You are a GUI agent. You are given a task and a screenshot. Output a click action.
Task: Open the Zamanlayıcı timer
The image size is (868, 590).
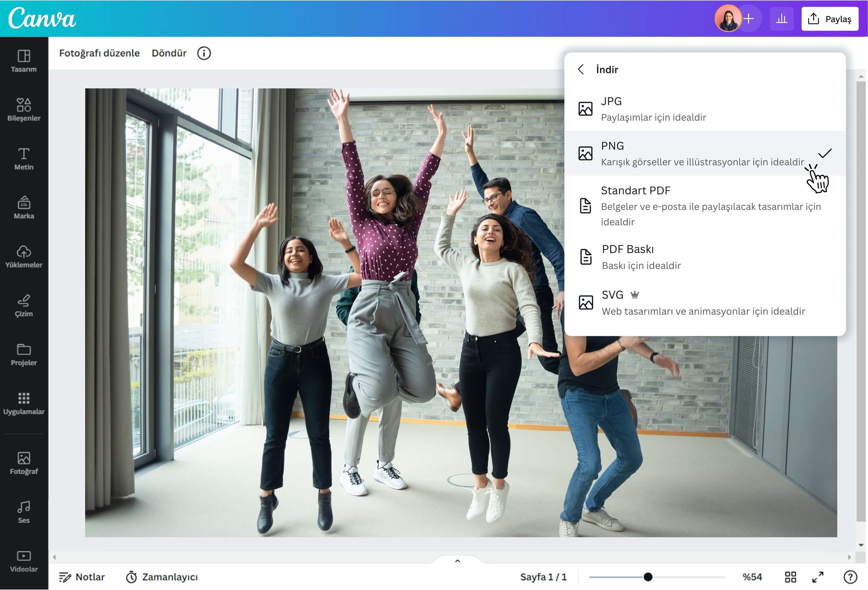click(162, 577)
